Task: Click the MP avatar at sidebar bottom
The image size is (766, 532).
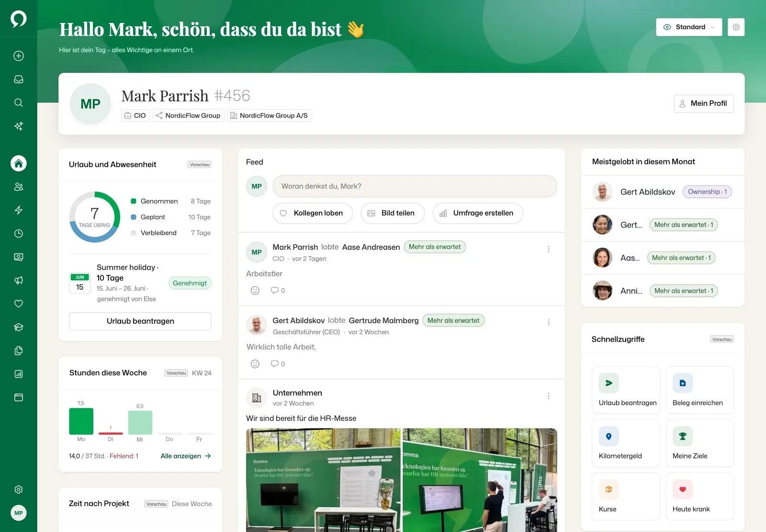Action: [19, 513]
